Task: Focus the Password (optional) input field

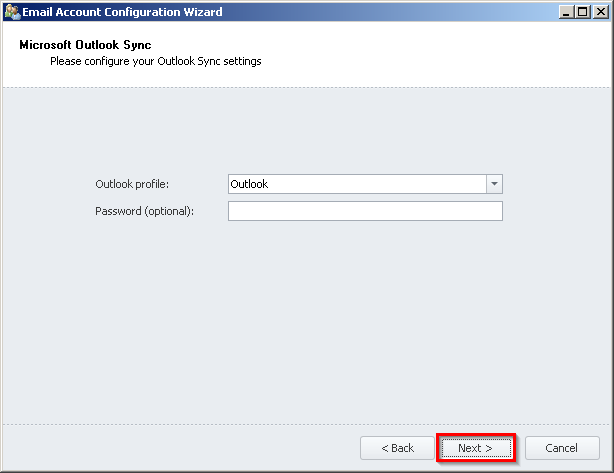Action: coord(365,211)
